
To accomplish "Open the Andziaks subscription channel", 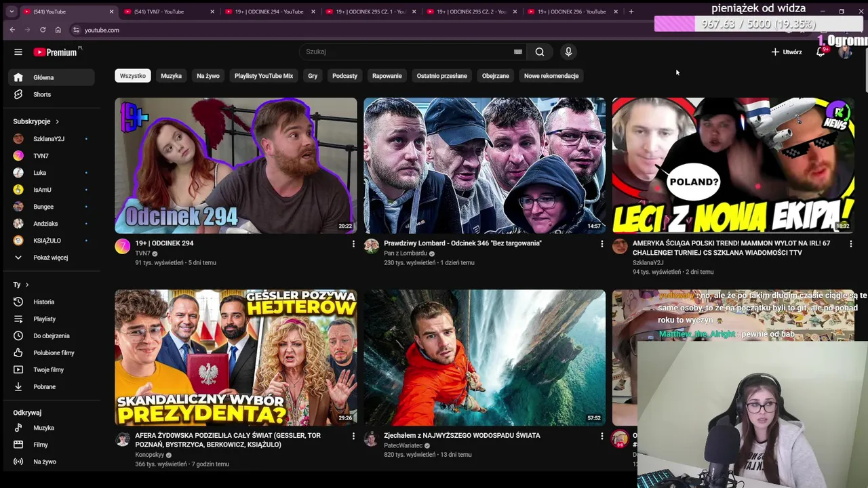I will [52, 224].
